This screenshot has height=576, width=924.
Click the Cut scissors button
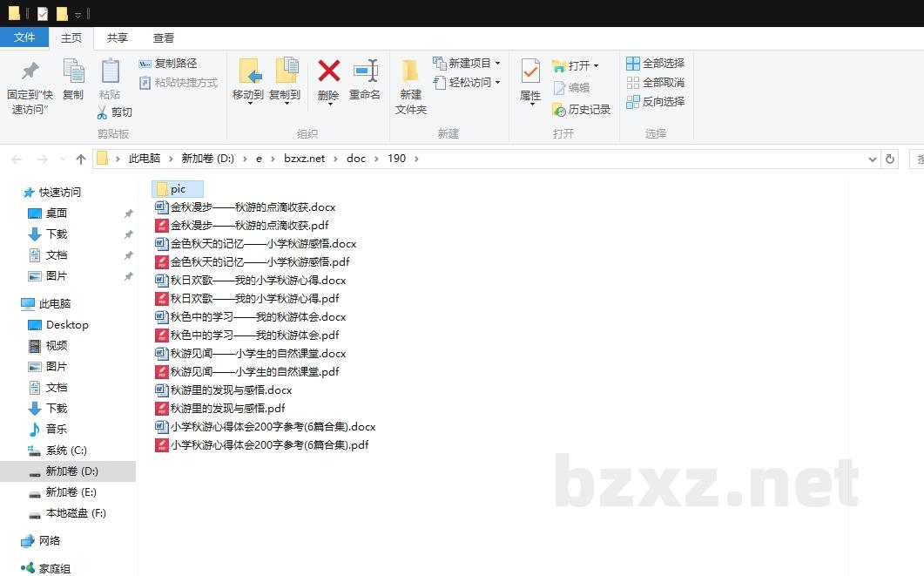[x=114, y=112]
